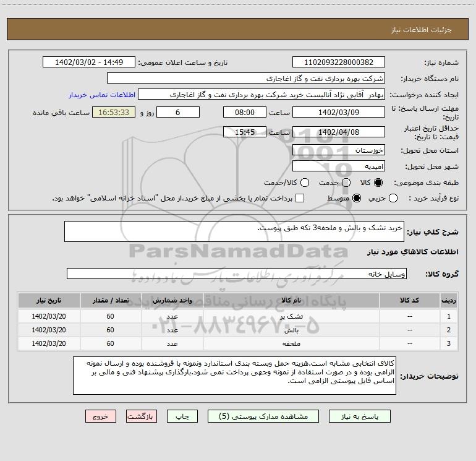Click the 'چاپ' print button
Viewport: 476px width, 461px height.
pos(182,416)
